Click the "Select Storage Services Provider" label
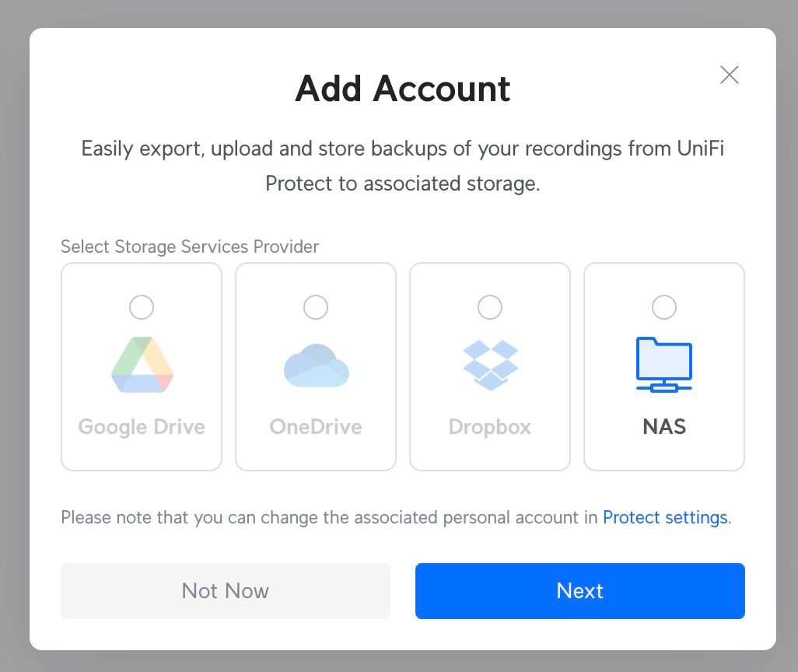Image resolution: width=798 pixels, height=672 pixels. click(x=190, y=247)
